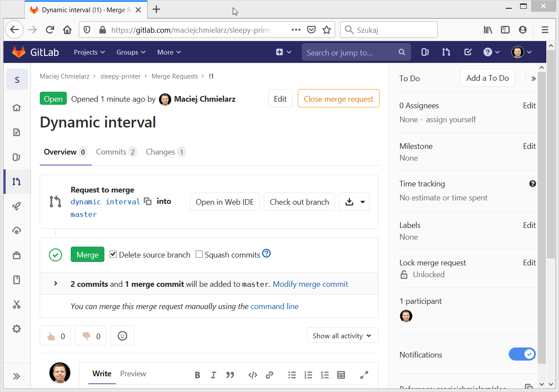Open Snippets from left sidebar scissors icon
This screenshot has width=559, height=392.
tap(17, 304)
